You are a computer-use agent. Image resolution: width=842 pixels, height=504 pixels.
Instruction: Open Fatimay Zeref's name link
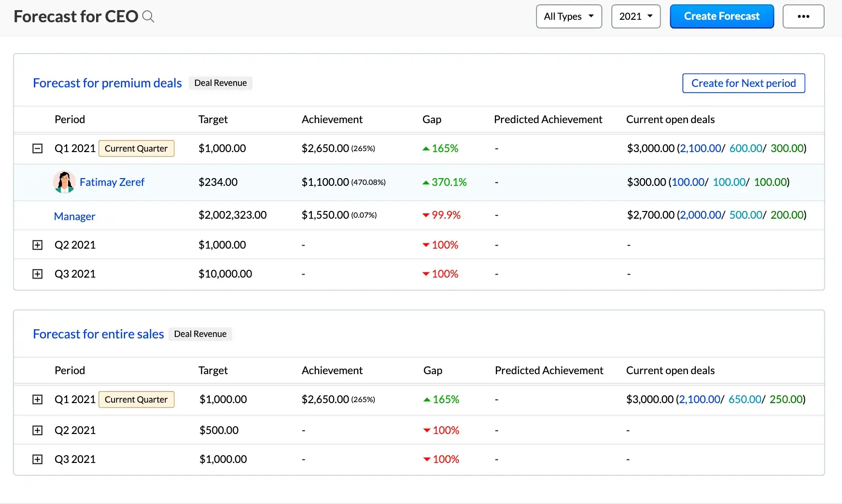(112, 182)
